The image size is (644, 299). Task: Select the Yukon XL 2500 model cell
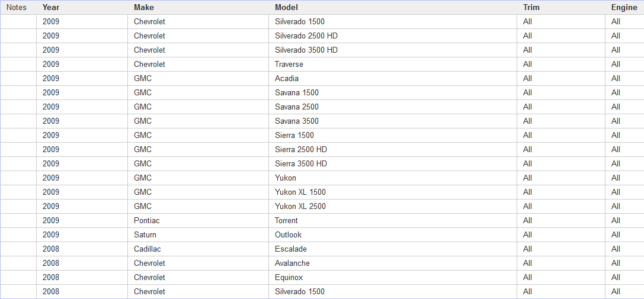(x=393, y=206)
